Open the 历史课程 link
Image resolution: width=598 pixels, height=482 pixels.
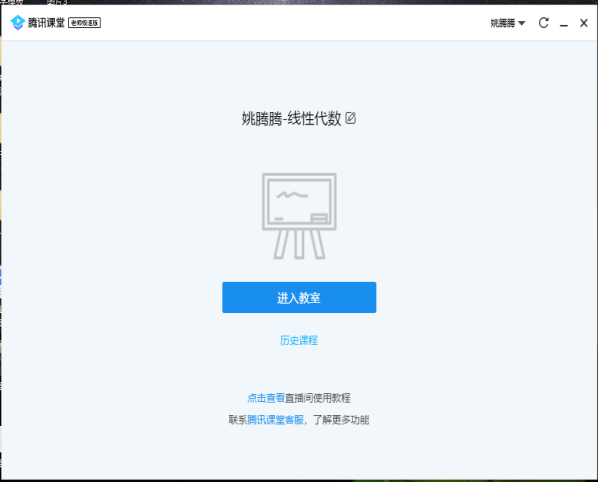[x=299, y=340]
